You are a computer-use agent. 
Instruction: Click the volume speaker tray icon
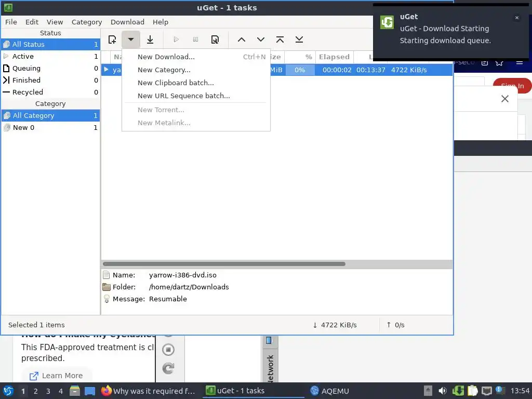click(x=443, y=391)
